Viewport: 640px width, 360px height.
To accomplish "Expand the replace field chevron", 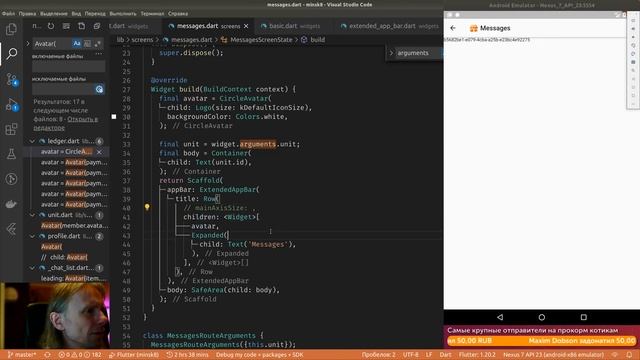I will [x=28, y=43].
